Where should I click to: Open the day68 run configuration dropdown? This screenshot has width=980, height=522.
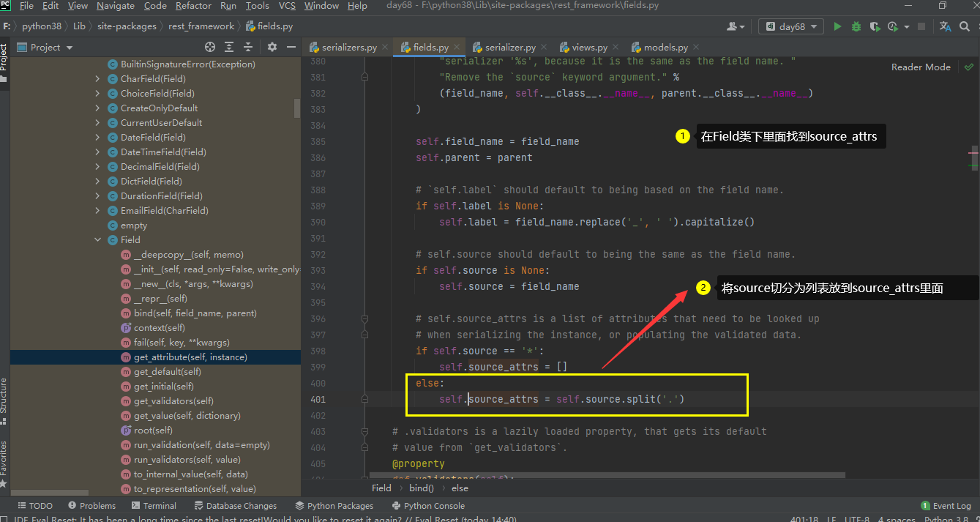click(790, 26)
